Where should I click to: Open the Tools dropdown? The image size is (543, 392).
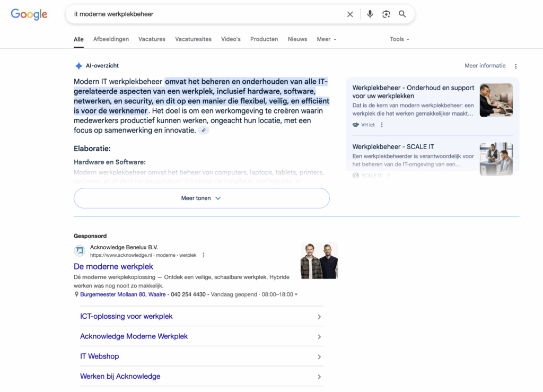coord(399,39)
